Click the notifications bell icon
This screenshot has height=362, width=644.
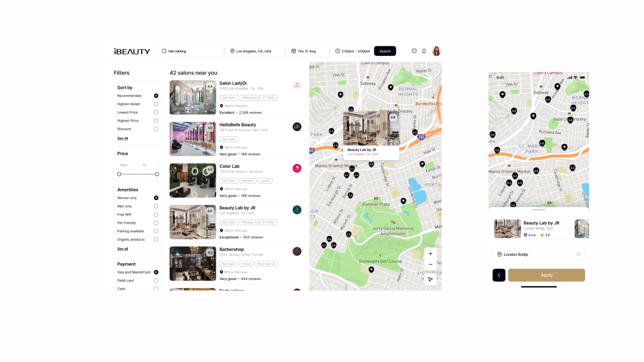click(424, 51)
